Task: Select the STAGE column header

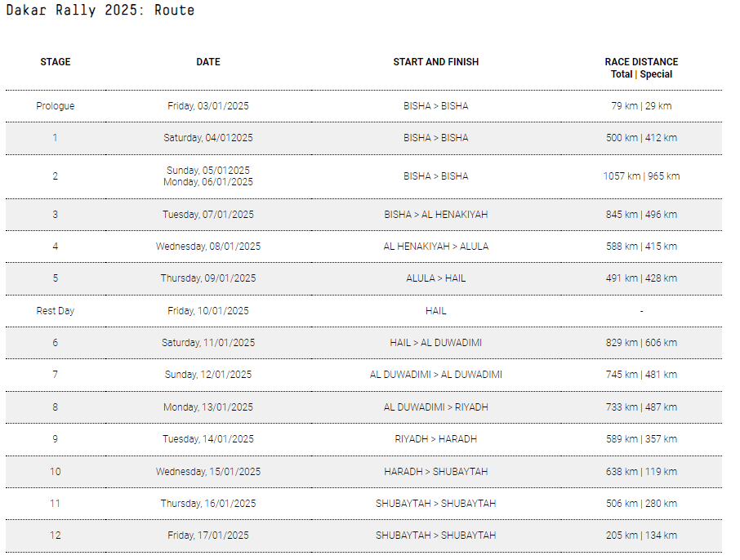Action: (56, 62)
